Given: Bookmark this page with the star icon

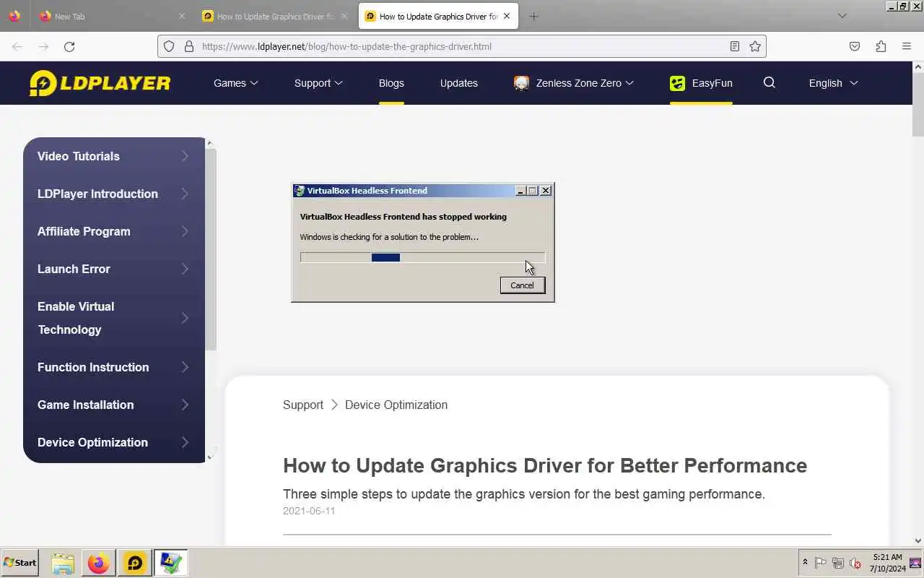Looking at the screenshot, I should coord(755,46).
